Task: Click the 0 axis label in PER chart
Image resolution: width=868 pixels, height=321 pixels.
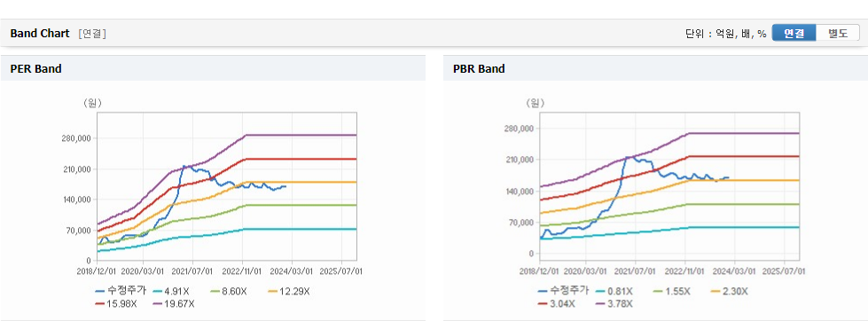Action: tap(90, 261)
